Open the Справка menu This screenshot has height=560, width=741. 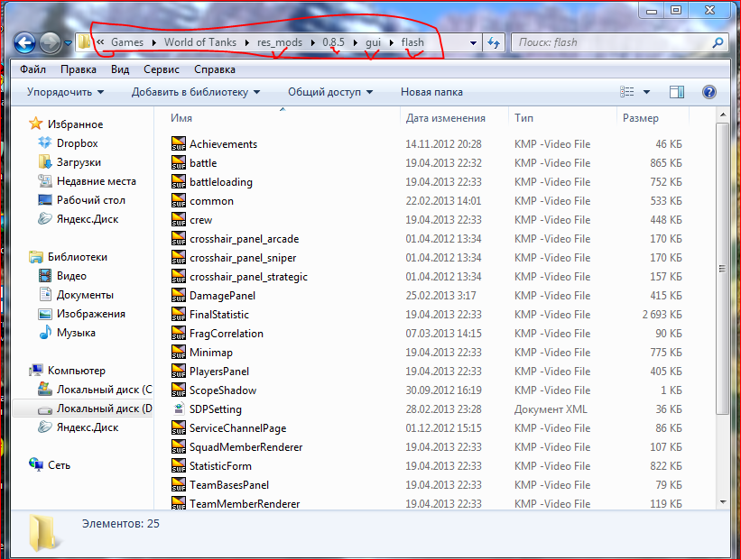[215, 69]
